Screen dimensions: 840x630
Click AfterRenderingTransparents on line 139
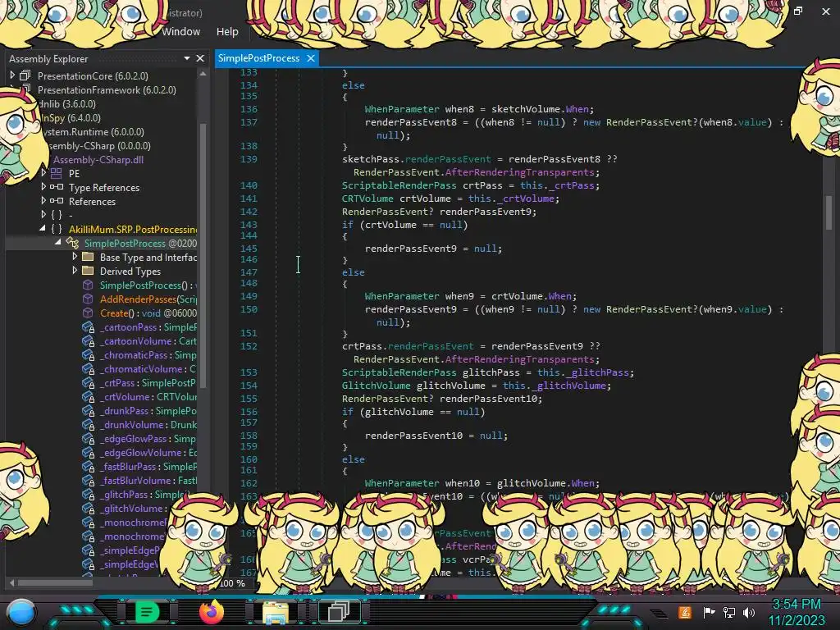(519, 172)
